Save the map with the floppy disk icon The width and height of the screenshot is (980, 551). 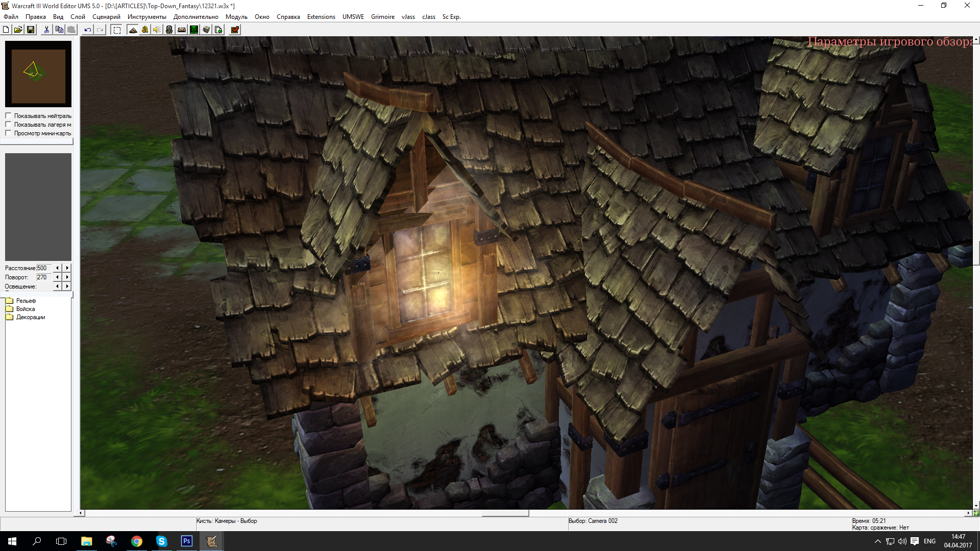click(x=31, y=30)
